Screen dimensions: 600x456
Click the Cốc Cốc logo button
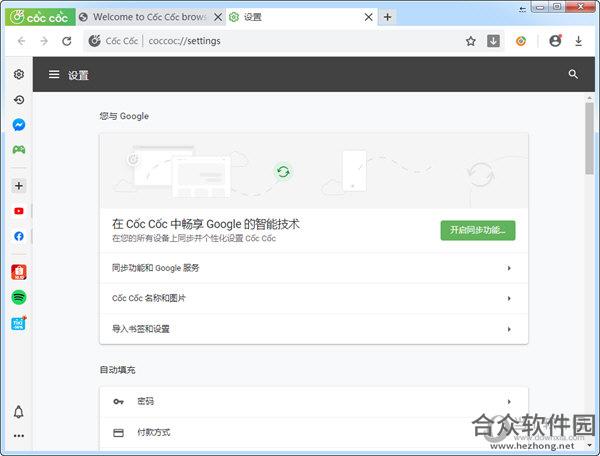pyautogui.click(x=40, y=17)
